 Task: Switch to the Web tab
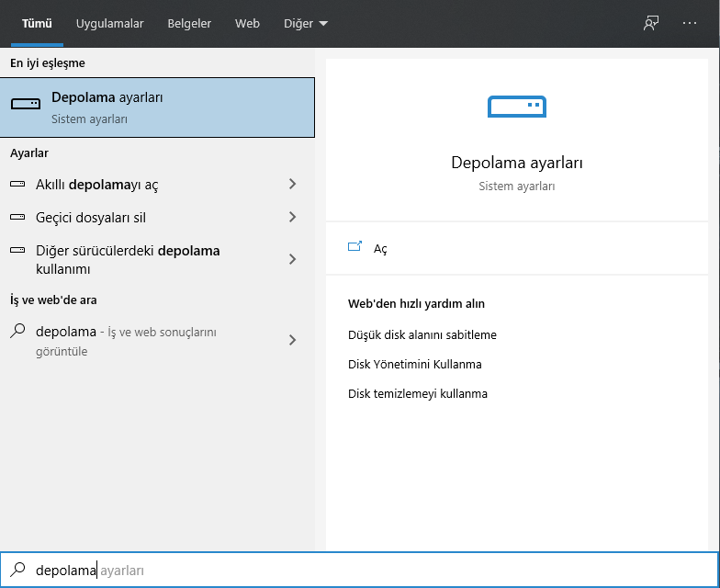[x=247, y=24]
